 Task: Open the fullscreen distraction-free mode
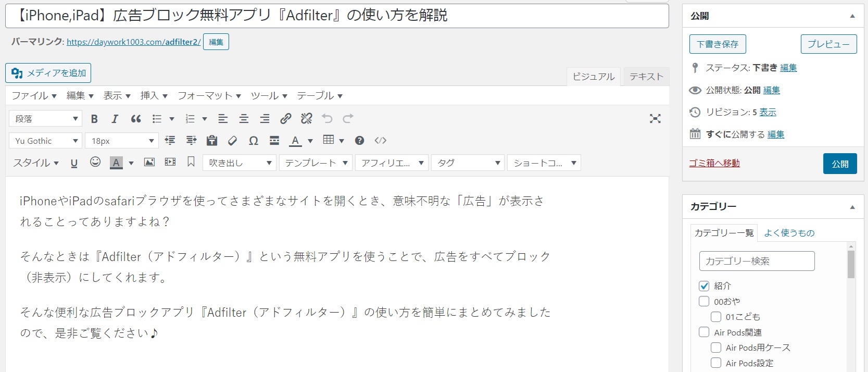click(655, 119)
